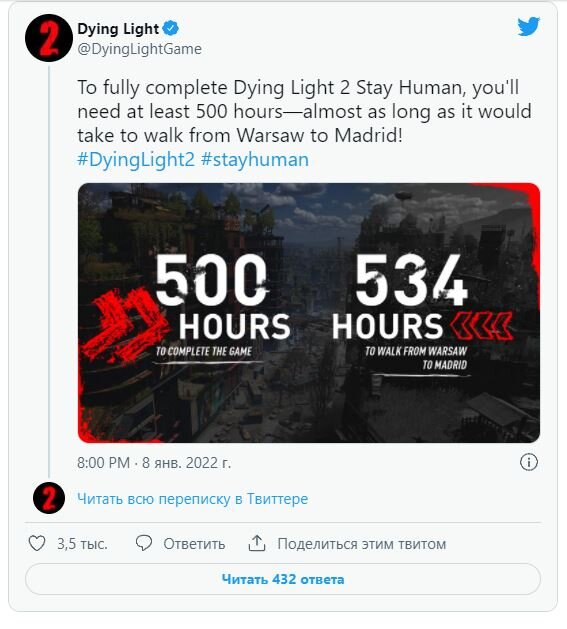567x629 pixels.
Task: Open the #stayhuman hashtag
Action: (x=255, y=159)
